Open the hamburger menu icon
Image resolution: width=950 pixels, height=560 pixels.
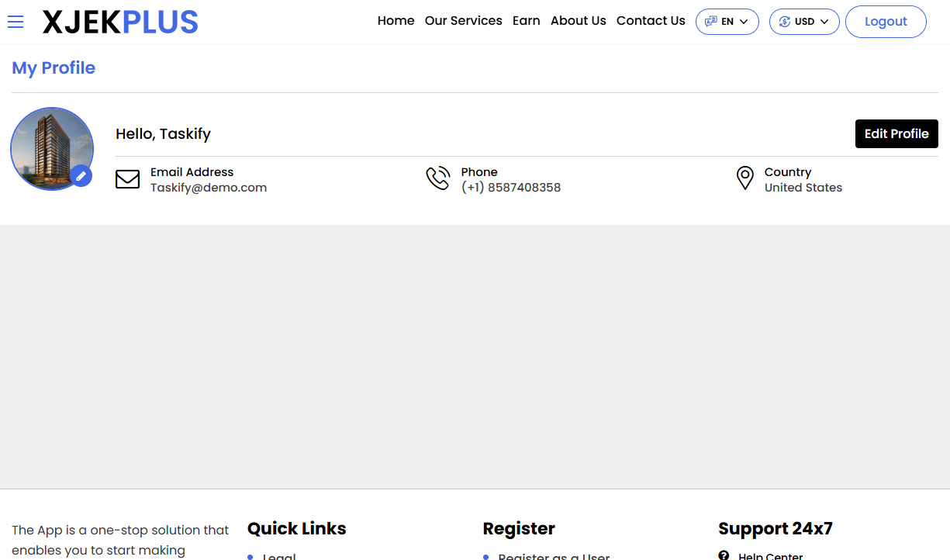pos(16,22)
